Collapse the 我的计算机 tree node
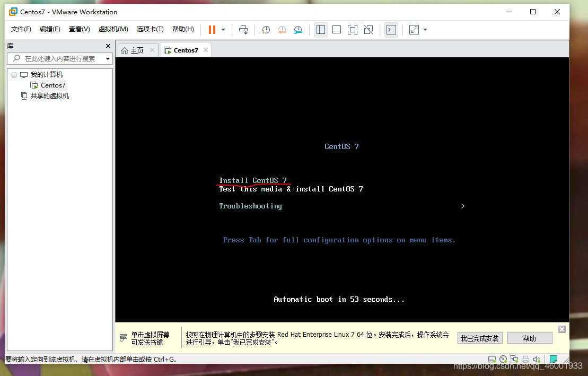This screenshot has width=588, height=376. click(x=14, y=75)
